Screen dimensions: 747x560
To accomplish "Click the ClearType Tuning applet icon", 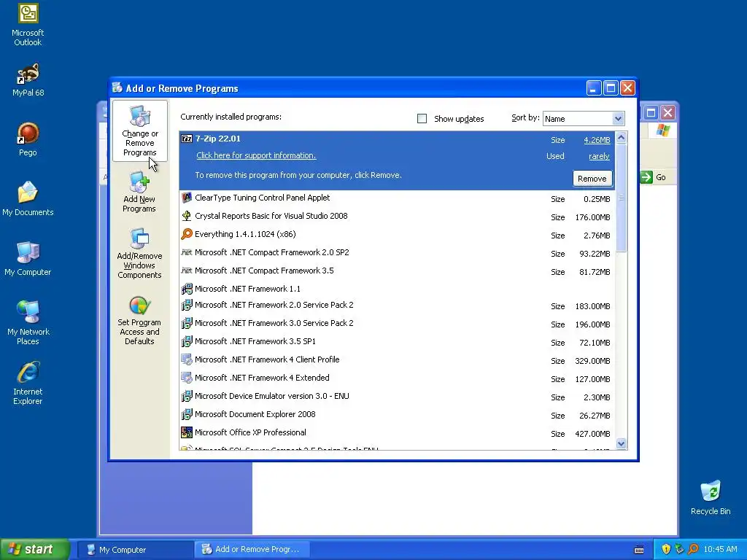I will click(187, 198).
